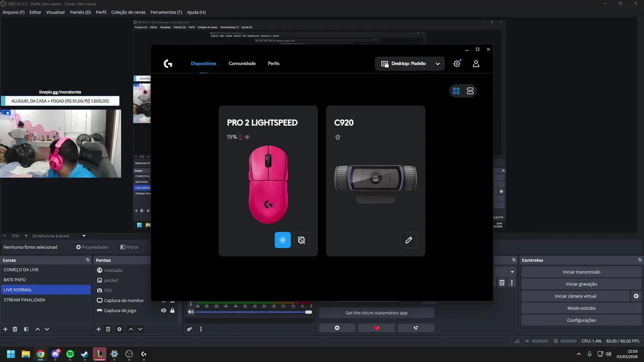644x362 pixels.
Task: Undock the Controles panel with its float icon
Action: (640, 260)
